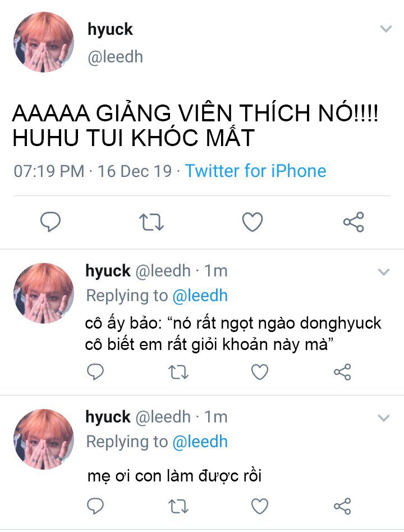Retweet the main tweet from hyuck

[x=151, y=222]
